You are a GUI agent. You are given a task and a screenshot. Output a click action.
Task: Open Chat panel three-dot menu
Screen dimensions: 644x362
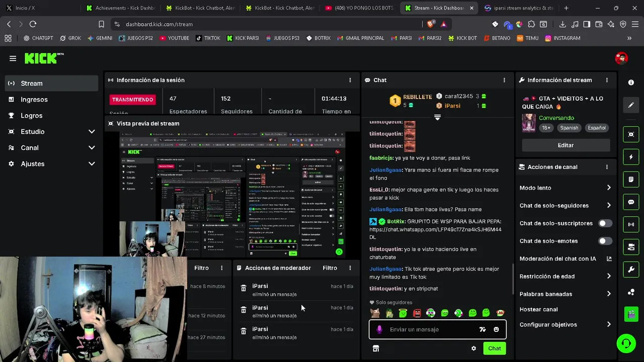pyautogui.click(x=504, y=80)
